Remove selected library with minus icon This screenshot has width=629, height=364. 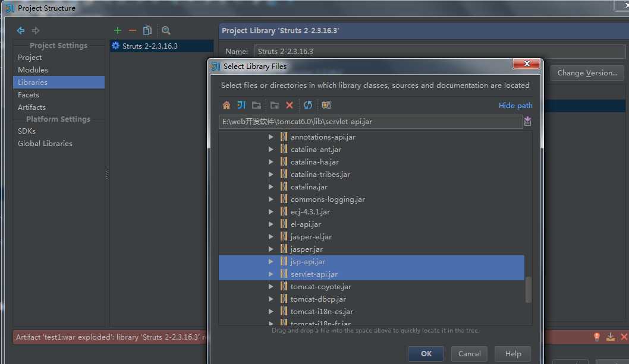point(133,30)
